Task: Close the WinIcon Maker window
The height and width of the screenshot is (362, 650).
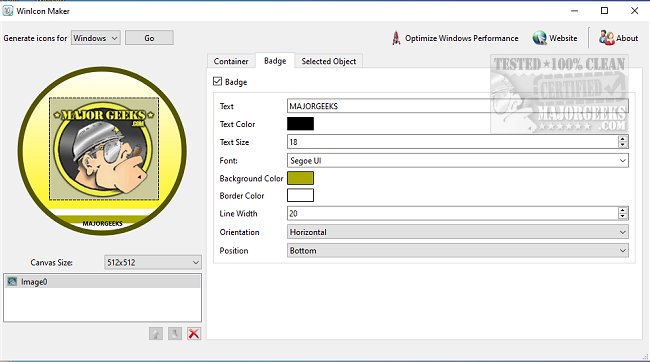Action: pyautogui.click(x=634, y=11)
